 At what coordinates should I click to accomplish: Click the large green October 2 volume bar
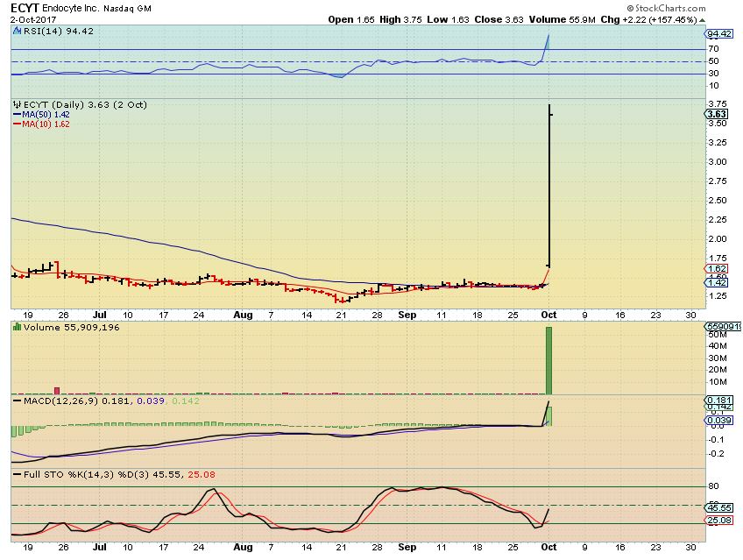(548, 360)
